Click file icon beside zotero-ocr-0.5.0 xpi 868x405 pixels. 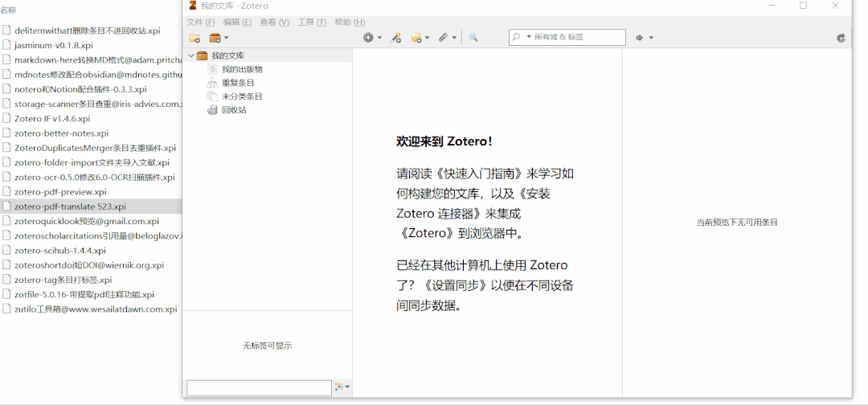point(6,177)
